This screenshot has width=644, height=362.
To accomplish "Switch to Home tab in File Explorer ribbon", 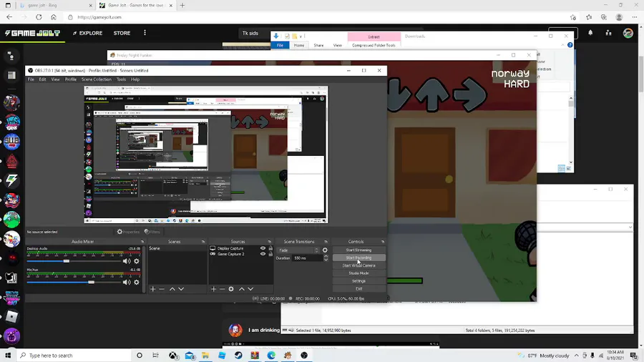I will click(x=299, y=45).
